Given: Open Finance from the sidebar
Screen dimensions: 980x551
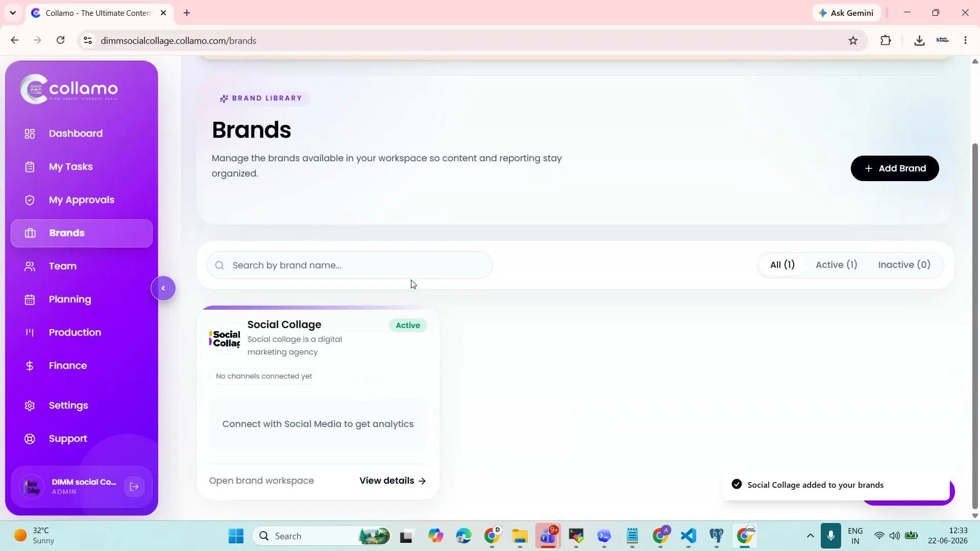Looking at the screenshot, I should pos(81,365).
